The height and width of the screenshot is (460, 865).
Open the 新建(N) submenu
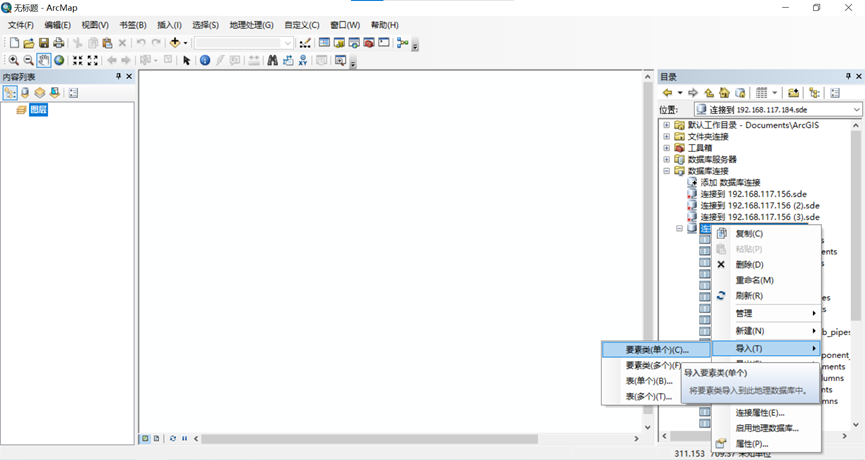766,331
